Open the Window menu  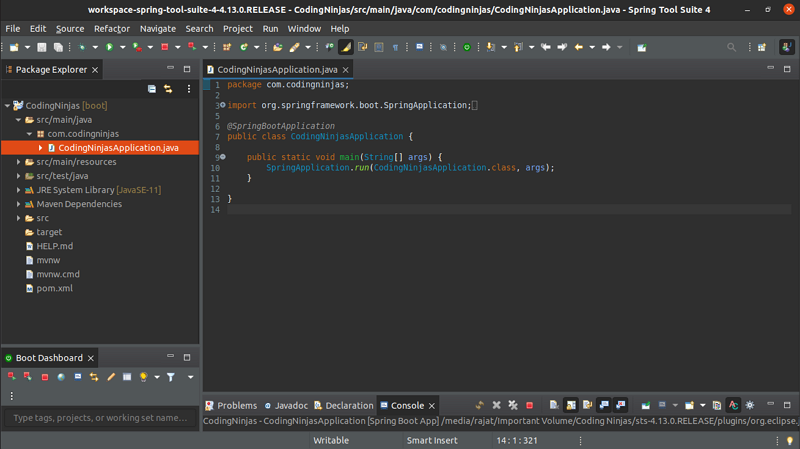304,29
